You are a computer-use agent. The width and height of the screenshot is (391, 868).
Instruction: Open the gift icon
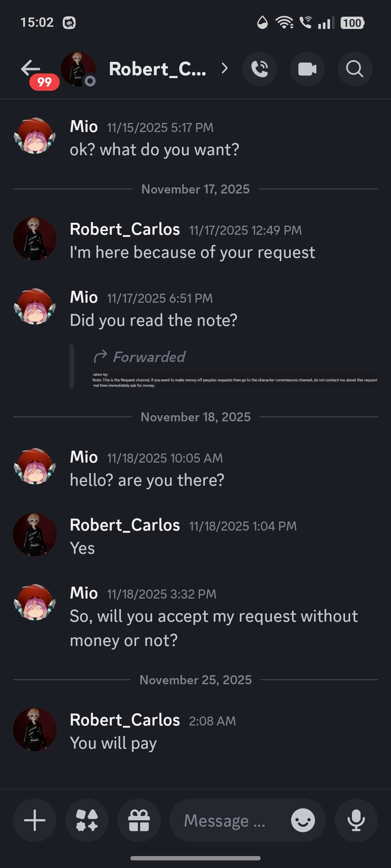(139, 820)
